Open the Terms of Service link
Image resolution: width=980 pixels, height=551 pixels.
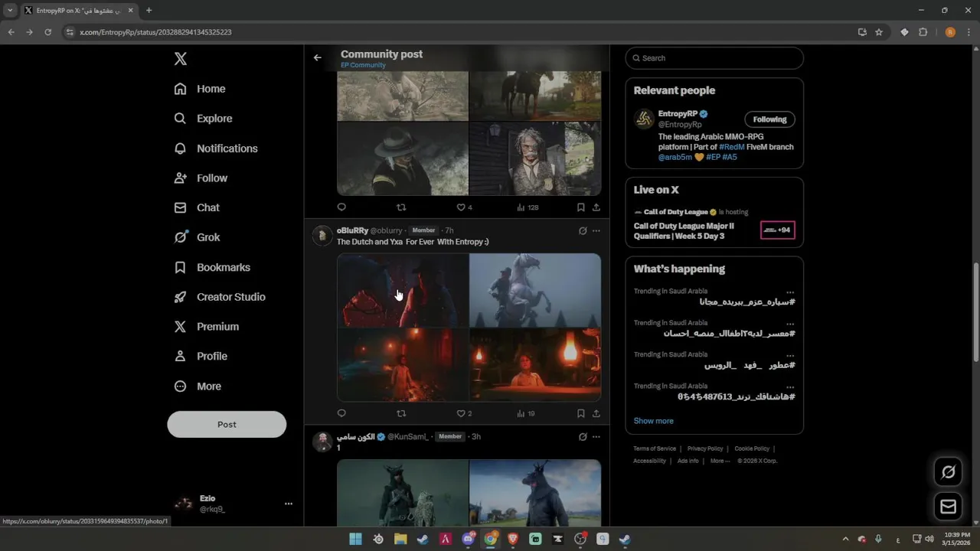(x=655, y=448)
